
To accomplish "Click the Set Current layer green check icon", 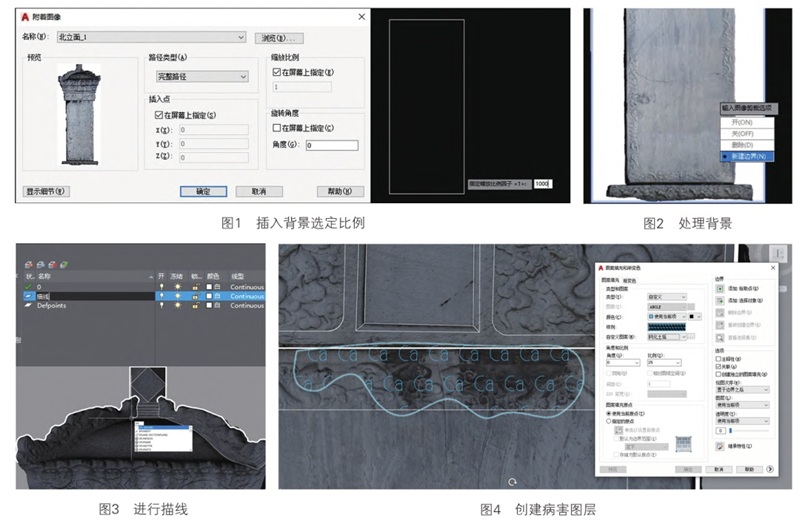I will point(64,265).
